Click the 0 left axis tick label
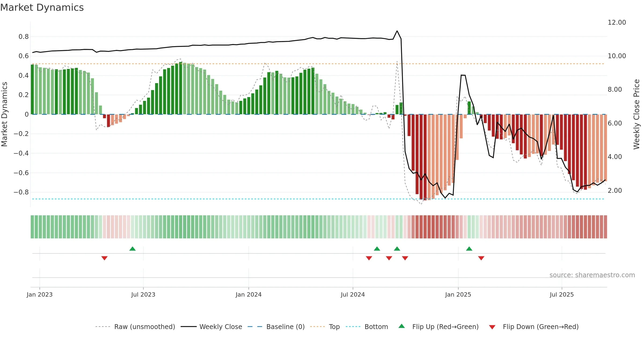 point(27,114)
